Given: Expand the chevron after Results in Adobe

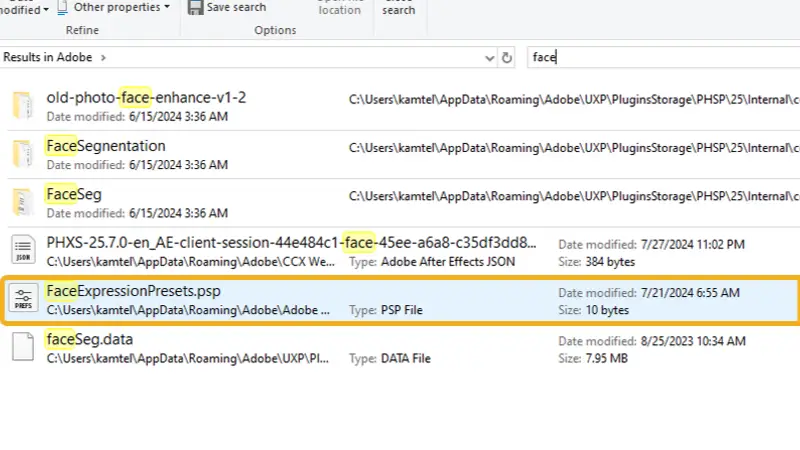Looking at the screenshot, I should (103, 58).
